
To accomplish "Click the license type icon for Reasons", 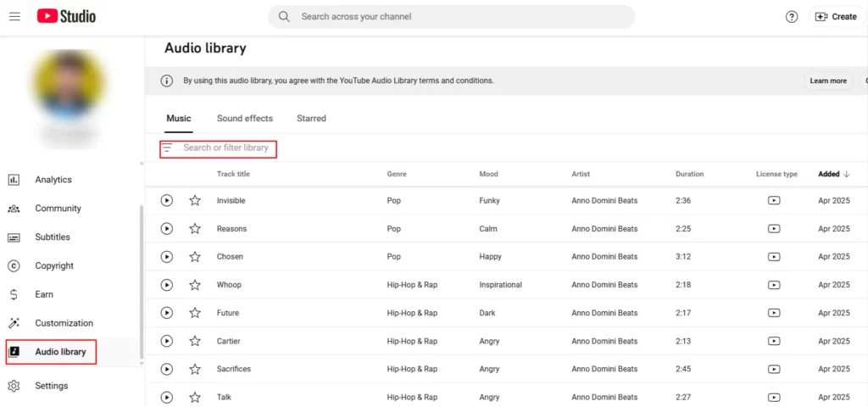I will tap(775, 229).
